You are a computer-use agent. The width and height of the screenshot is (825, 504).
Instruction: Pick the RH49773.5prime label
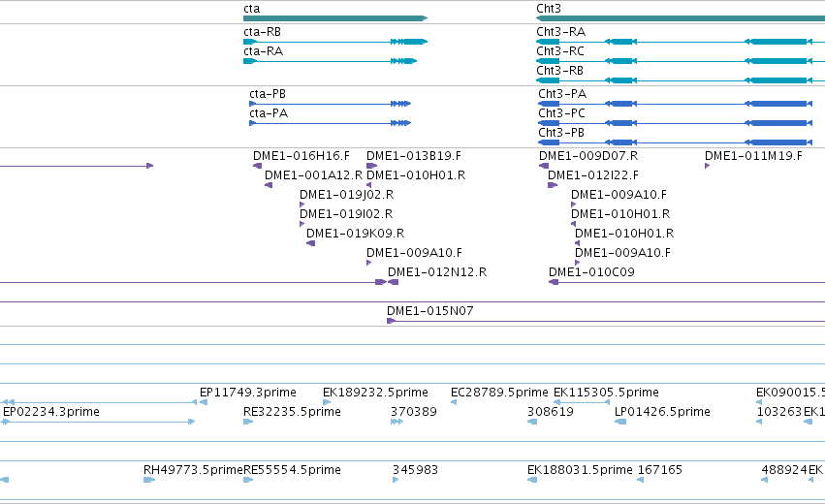193,470
